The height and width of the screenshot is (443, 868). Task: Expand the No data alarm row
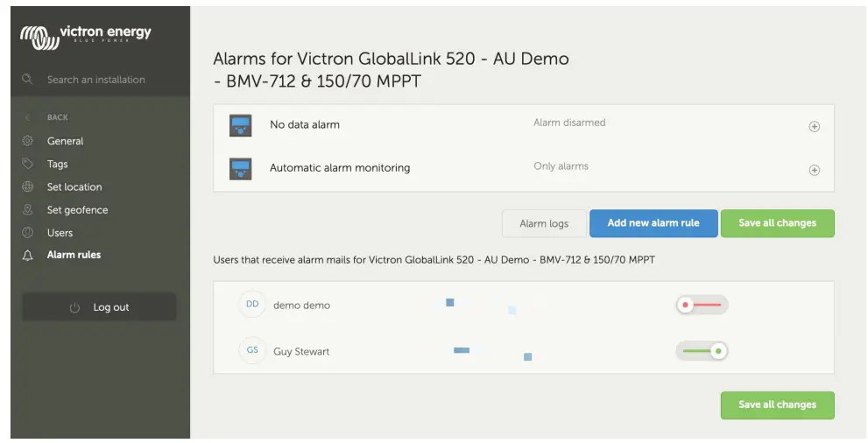coord(814,126)
